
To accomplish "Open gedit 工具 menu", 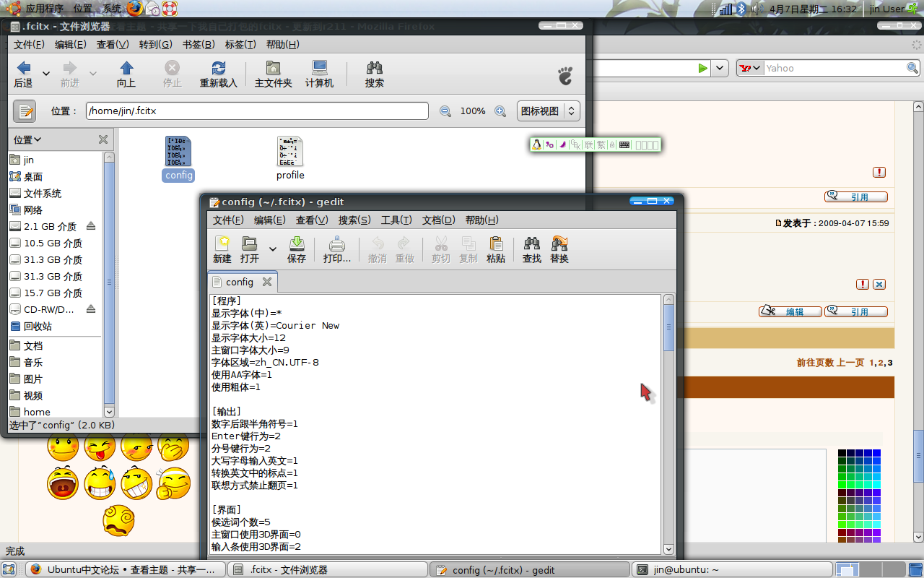I will coord(396,220).
